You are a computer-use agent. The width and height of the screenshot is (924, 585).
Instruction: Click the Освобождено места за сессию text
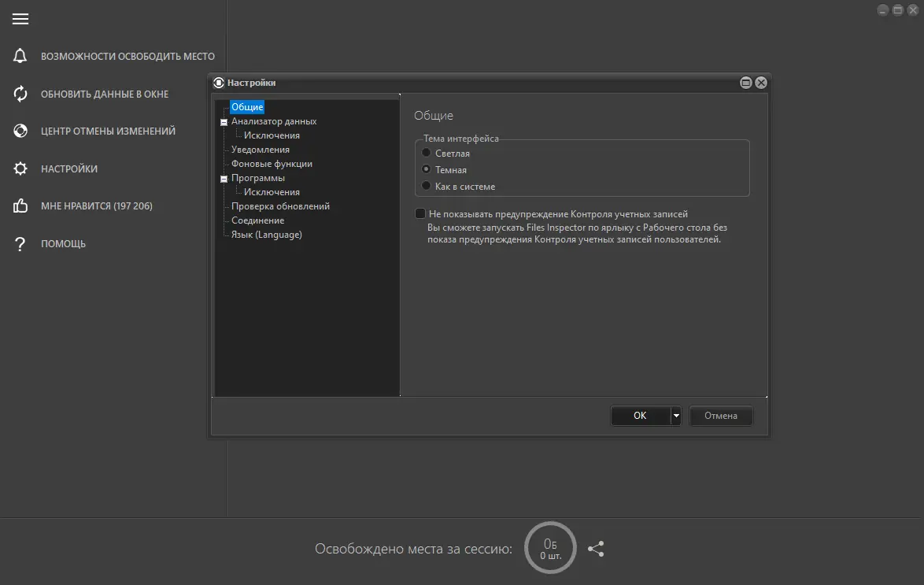pyautogui.click(x=413, y=549)
